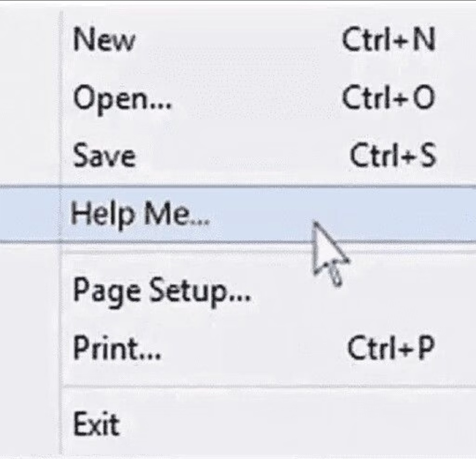
Task: Click the left gutter beside Page Setup...
Action: pos(30,291)
